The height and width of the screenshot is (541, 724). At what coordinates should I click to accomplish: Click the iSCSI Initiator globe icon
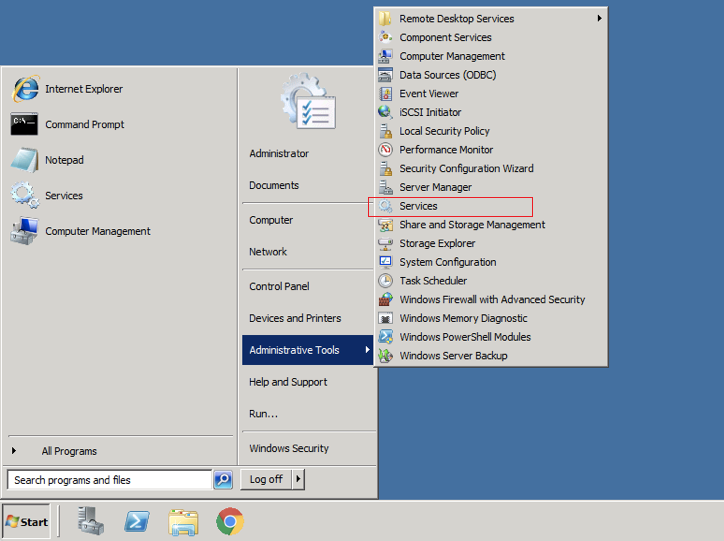[385, 112]
